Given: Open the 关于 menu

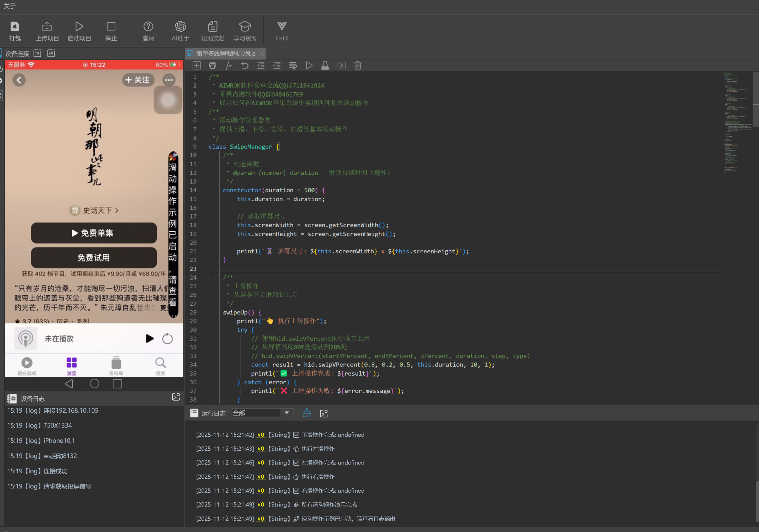Looking at the screenshot, I should [9, 6].
